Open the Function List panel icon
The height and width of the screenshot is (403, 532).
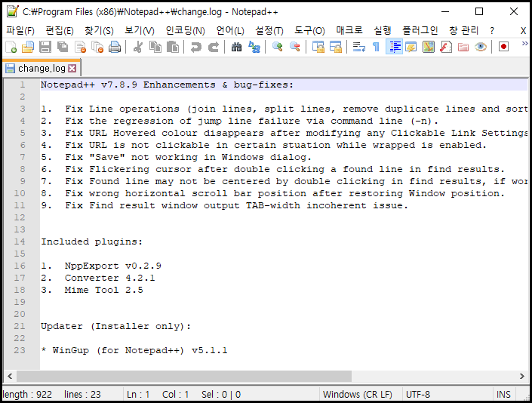pos(446,47)
